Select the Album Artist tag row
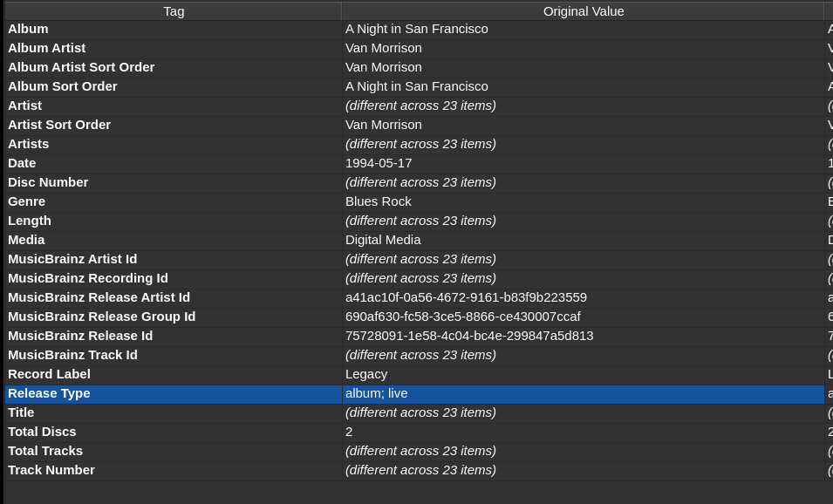Viewport: 833px width, 504px height. pos(46,48)
